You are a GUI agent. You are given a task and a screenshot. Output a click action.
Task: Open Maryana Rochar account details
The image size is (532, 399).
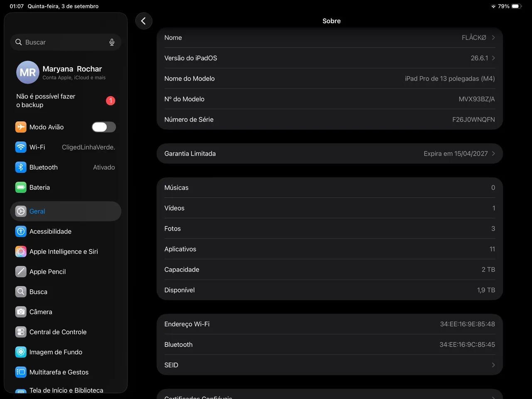tap(66, 72)
